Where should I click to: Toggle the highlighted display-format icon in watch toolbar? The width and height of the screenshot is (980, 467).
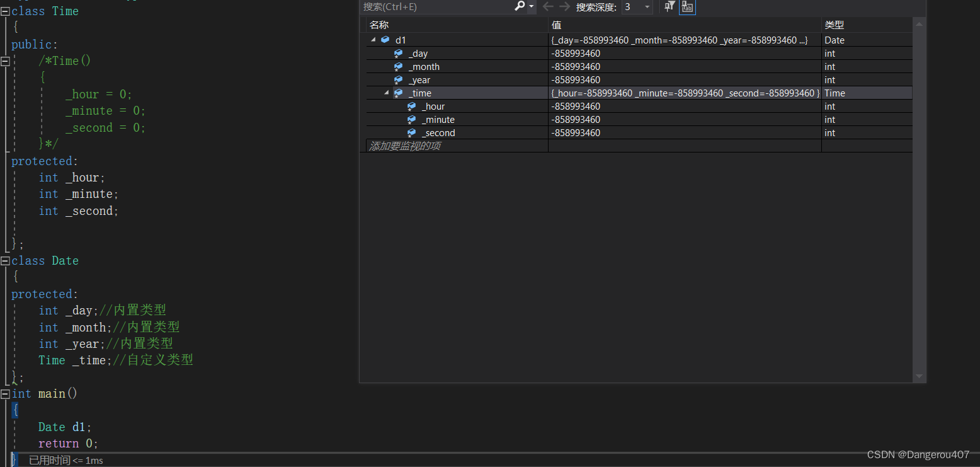click(687, 7)
